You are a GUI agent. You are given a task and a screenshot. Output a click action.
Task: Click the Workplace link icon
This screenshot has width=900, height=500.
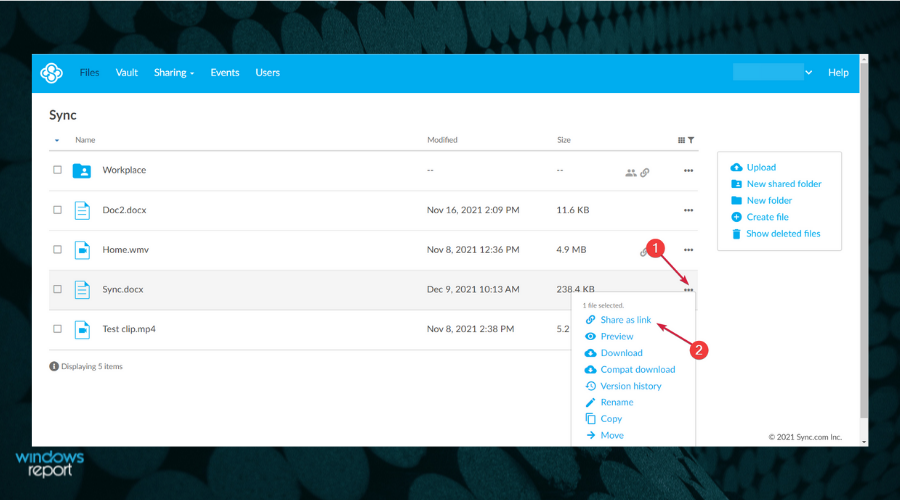tap(645, 172)
